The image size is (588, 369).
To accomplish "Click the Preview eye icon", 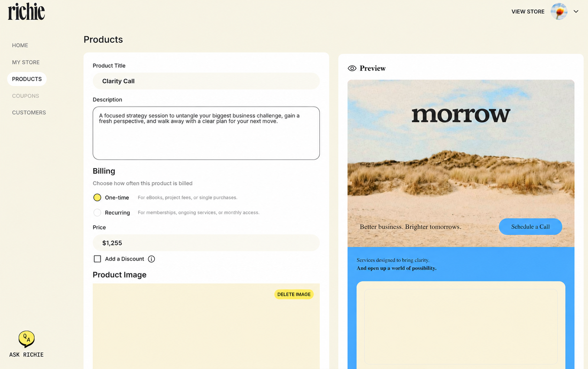I will click(352, 68).
